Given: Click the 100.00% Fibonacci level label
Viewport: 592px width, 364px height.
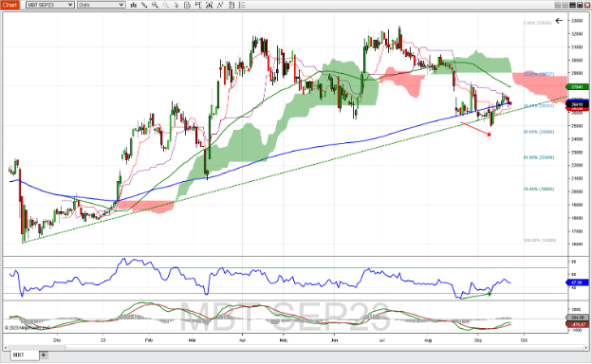Looking at the screenshot, I should tap(540, 240).
